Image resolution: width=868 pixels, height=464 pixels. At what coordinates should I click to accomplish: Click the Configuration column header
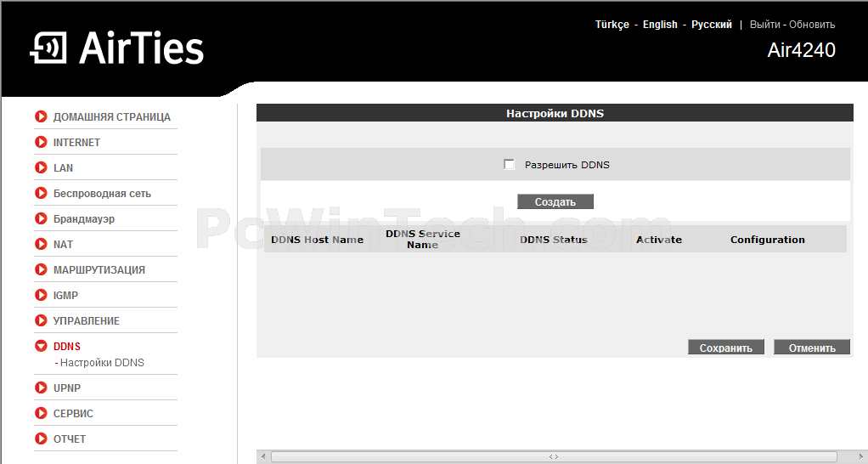767,240
